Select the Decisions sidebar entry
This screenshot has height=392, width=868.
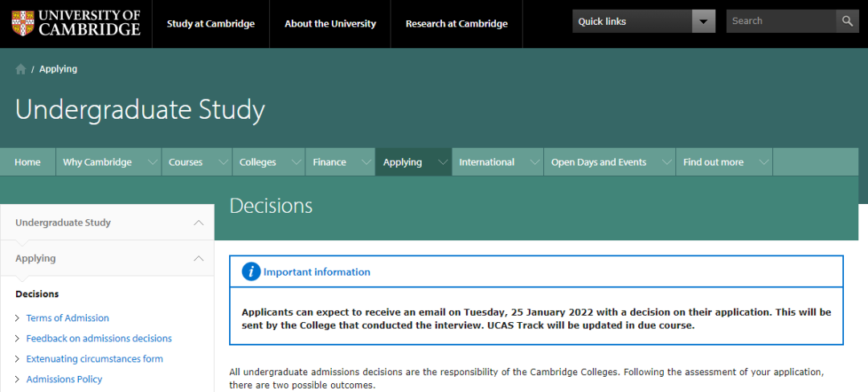click(x=37, y=293)
